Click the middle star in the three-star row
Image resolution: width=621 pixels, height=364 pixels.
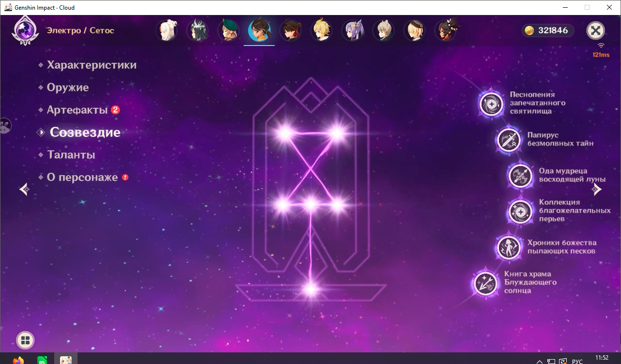[x=310, y=205]
